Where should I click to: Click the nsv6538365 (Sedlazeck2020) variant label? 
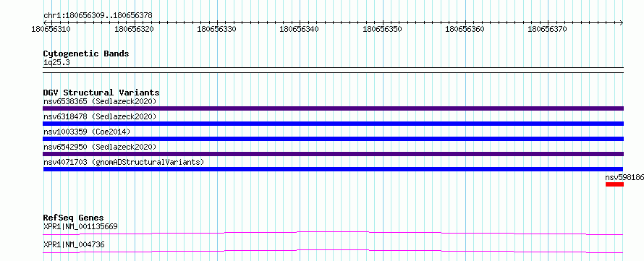coord(100,101)
